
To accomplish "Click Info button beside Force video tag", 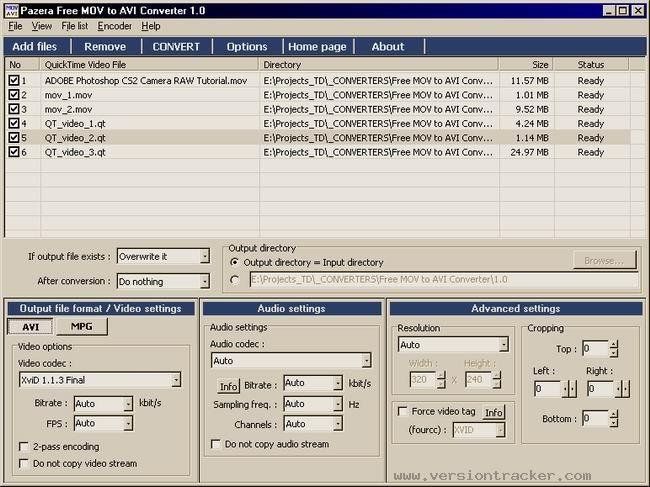I will coord(494,412).
